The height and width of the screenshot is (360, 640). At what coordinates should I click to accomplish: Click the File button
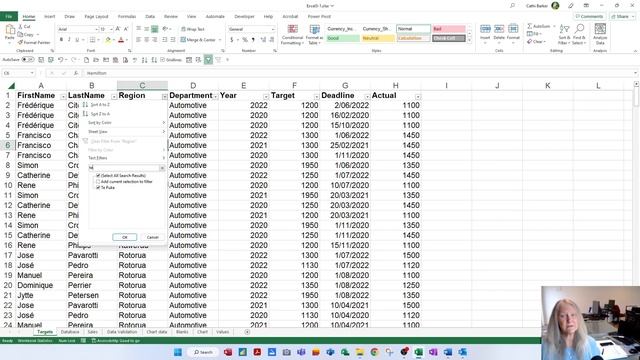click(x=9, y=16)
